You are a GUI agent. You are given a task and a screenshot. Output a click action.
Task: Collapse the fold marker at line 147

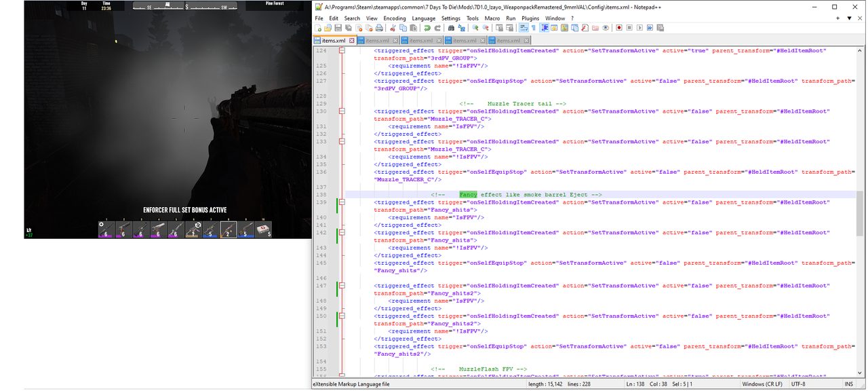coord(342,286)
